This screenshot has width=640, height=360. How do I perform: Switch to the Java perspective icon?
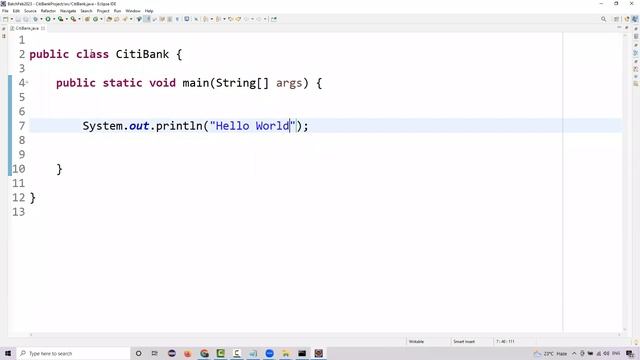[635, 19]
